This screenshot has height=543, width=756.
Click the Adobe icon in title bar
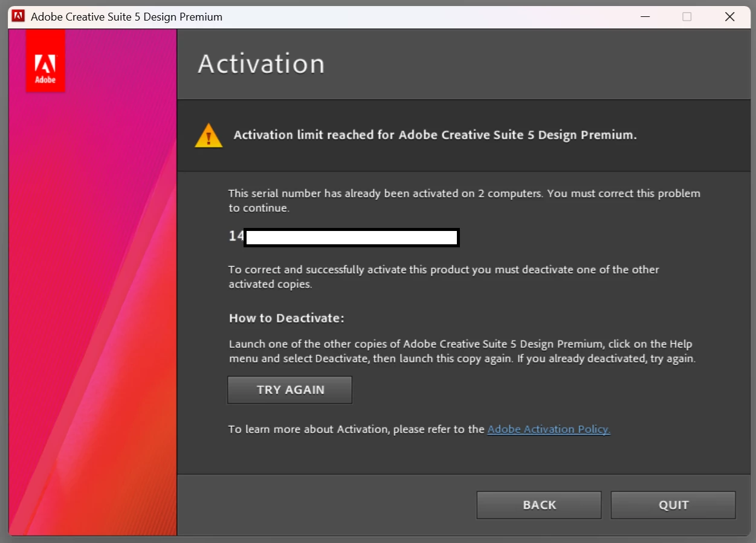coord(18,16)
